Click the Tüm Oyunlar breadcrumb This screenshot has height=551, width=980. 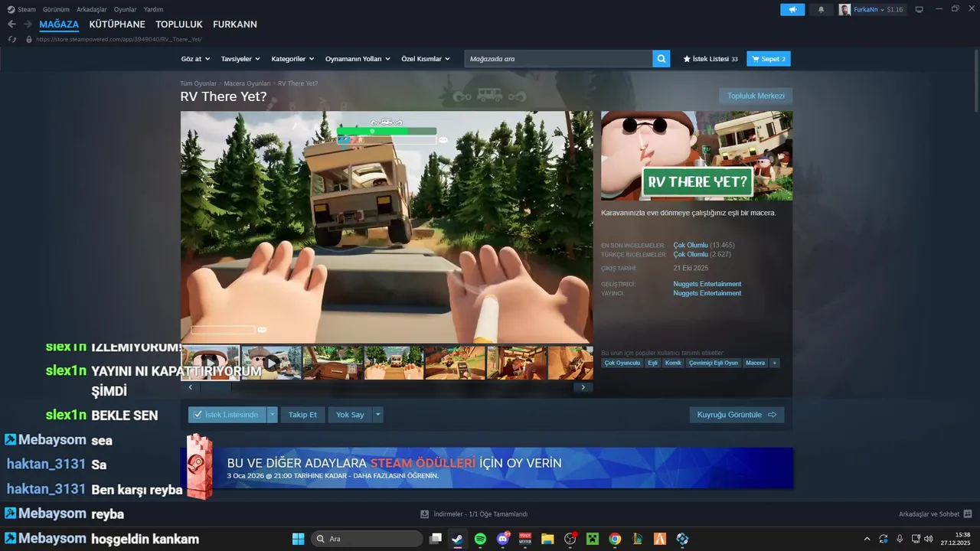point(198,83)
